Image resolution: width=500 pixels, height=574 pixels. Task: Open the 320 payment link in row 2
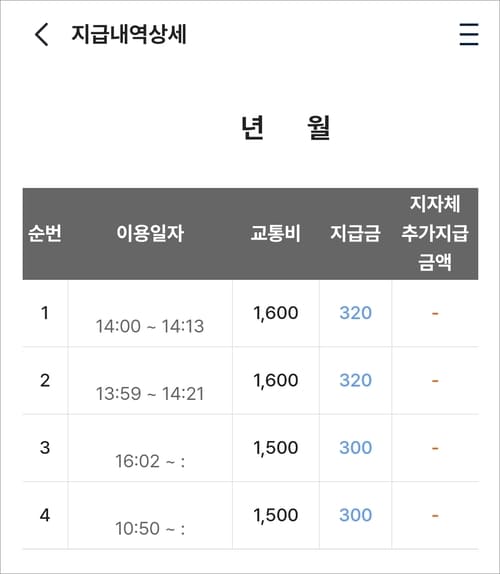point(355,380)
